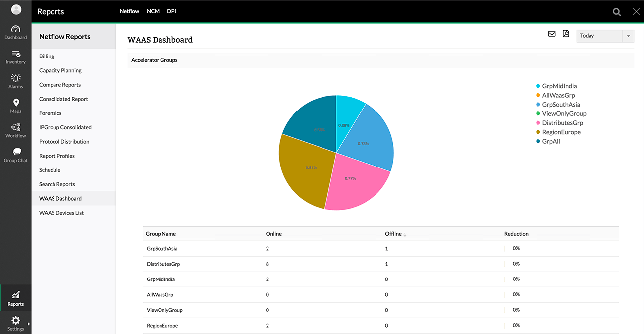Sort by Reduction column header
Screen dimensions: 644x334
pos(516,234)
